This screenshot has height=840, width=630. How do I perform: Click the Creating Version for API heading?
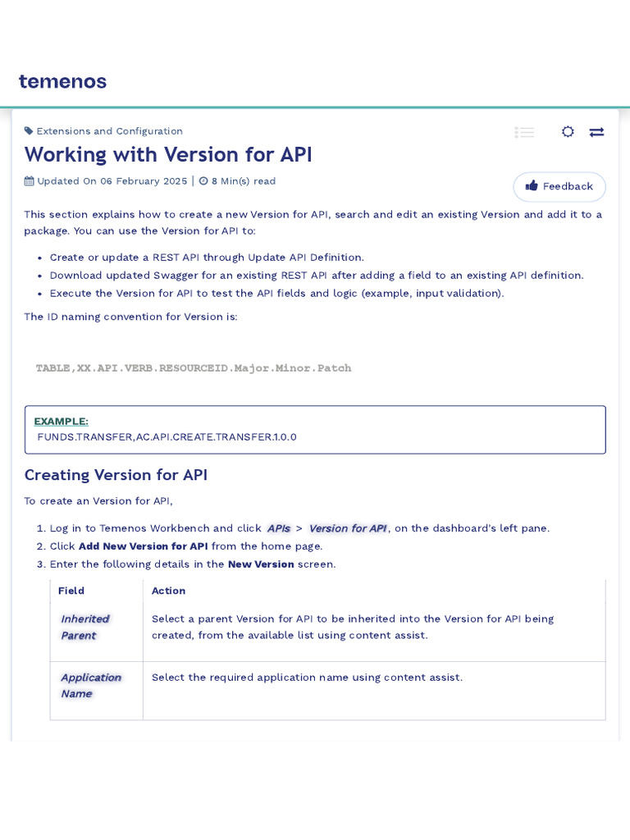116,475
